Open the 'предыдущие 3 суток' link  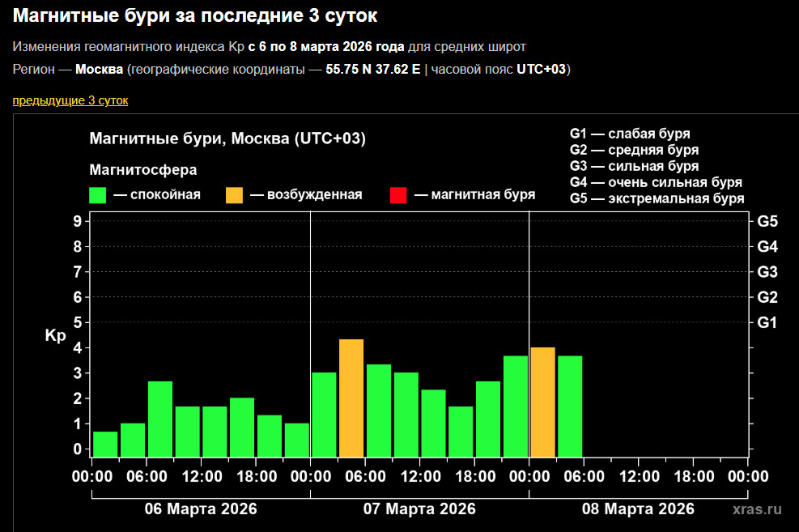pos(70,100)
